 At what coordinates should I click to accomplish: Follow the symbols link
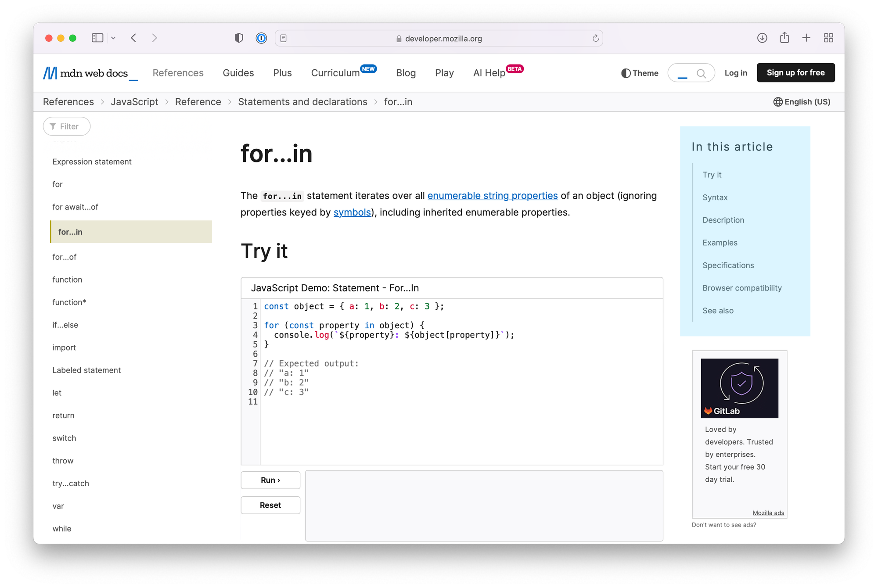[x=352, y=212]
